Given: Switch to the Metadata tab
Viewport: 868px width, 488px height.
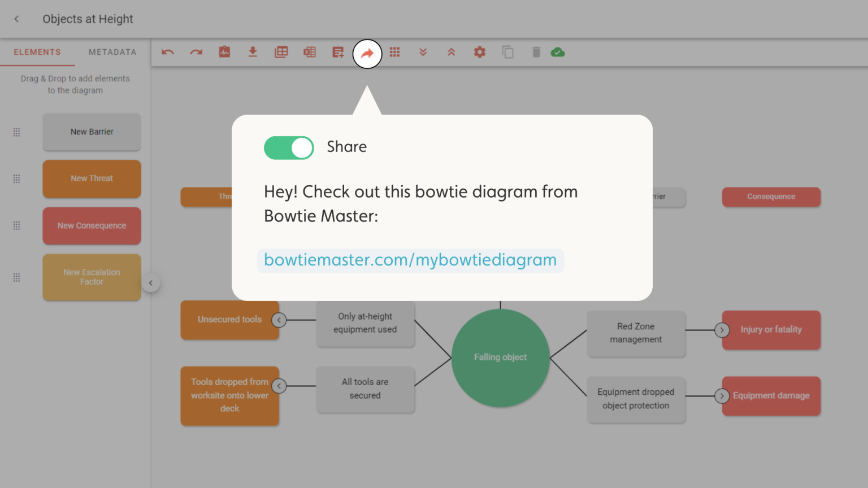Looking at the screenshot, I should pyautogui.click(x=112, y=52).
